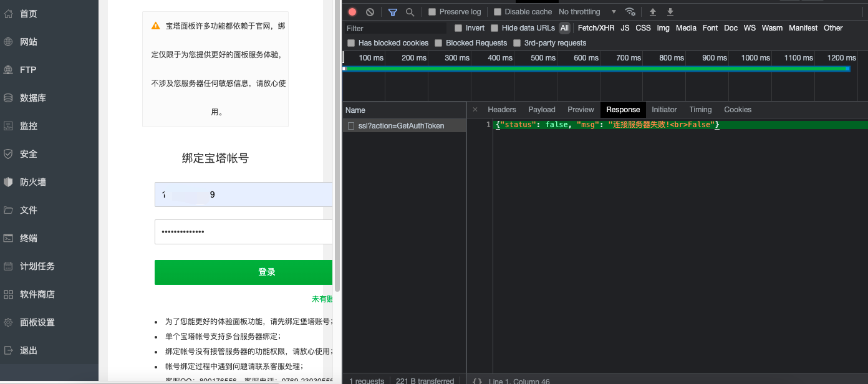Import HAR file with upload arrow

point(653,12)
